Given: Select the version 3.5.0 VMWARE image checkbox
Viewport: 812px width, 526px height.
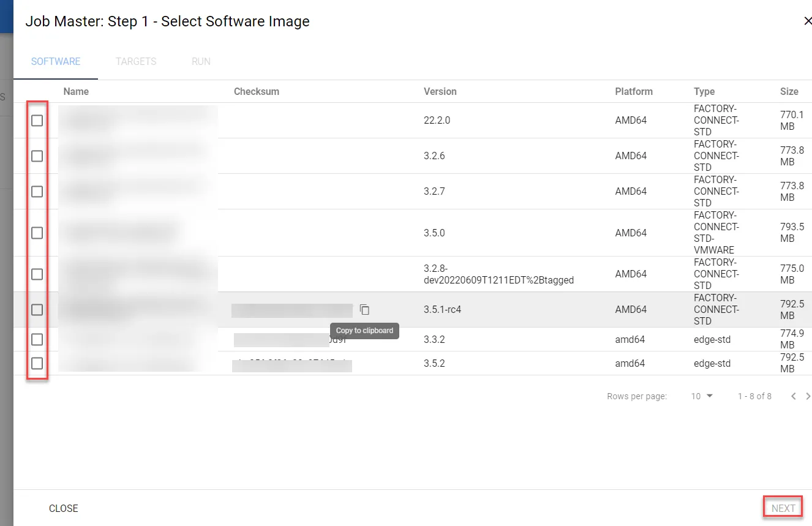Looking at the screenshot, I should point(37,233).
